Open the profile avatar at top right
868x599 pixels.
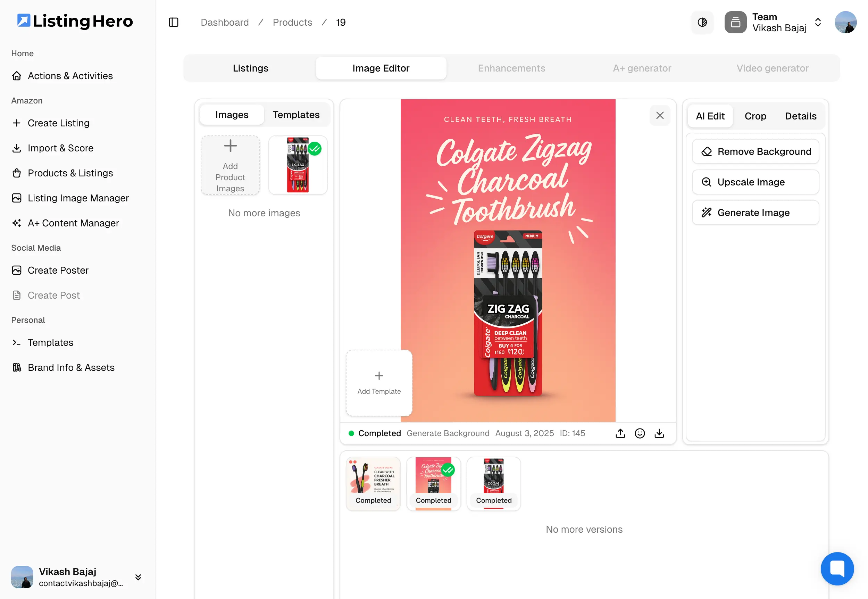pyautogui.click(x=845, y=23)
